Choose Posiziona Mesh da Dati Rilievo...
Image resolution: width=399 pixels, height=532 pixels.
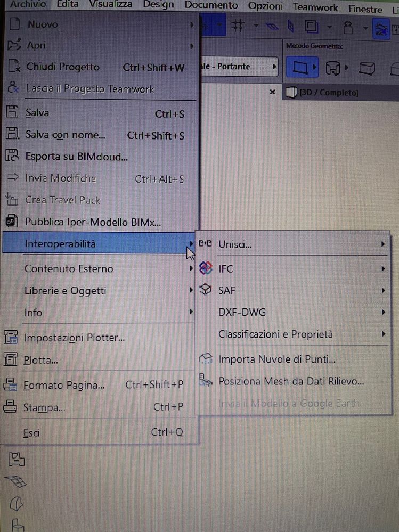click(x=293, y=381)
